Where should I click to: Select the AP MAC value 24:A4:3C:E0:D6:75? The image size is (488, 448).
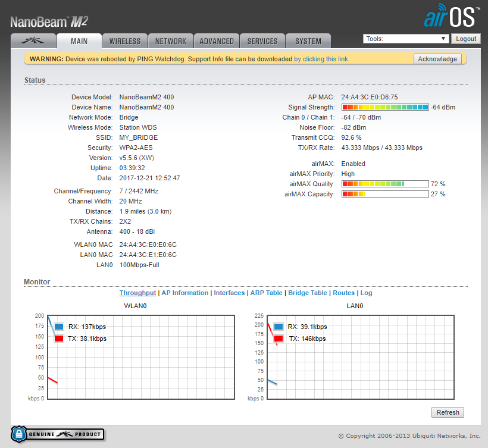tap(370, 97)
